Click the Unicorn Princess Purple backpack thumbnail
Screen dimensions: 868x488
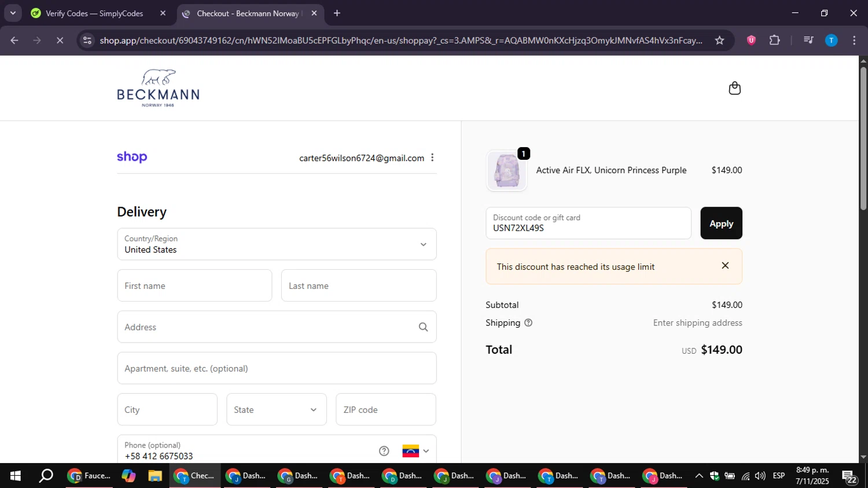click(507, 171)
